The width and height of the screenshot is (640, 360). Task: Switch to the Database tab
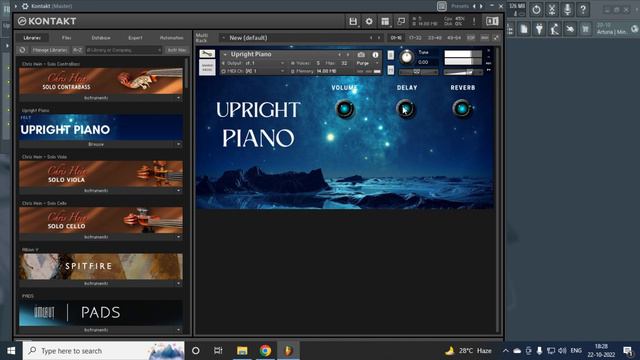point(101,38)
